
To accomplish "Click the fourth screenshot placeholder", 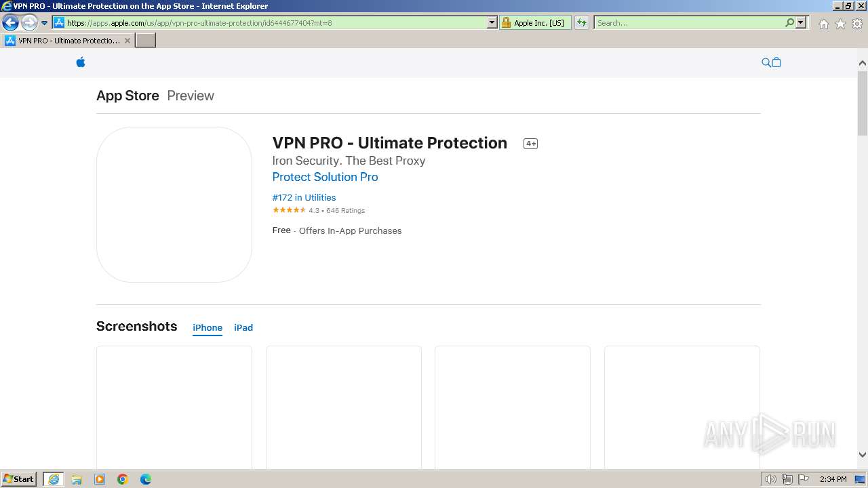I will pyautogui.click(x=682, y=407).
